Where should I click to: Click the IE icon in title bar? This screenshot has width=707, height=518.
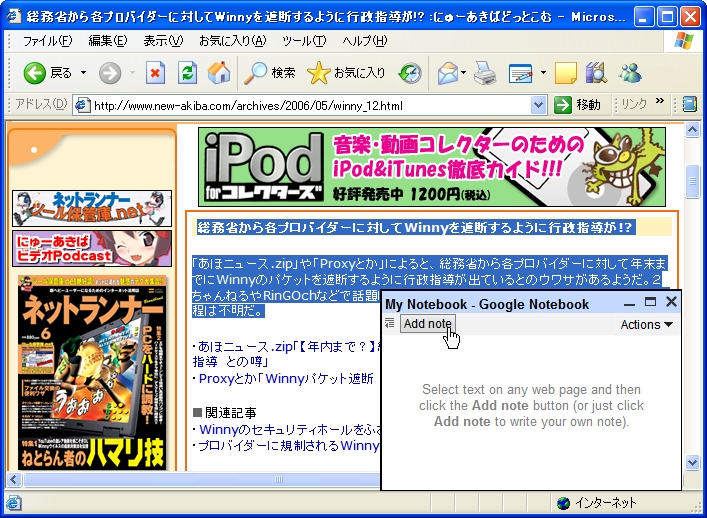pyautogui.click(x=14, y=16)
